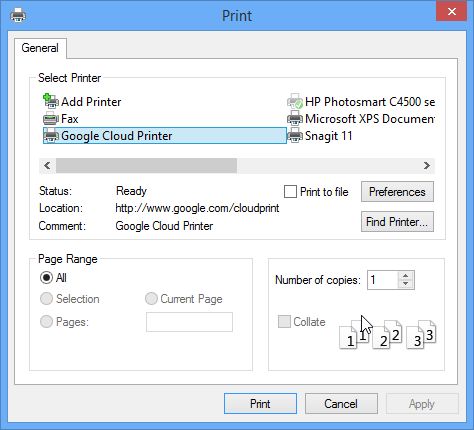Toggle the Collate checkbox
Screen dimensions: 474x430
coord(284,322)
